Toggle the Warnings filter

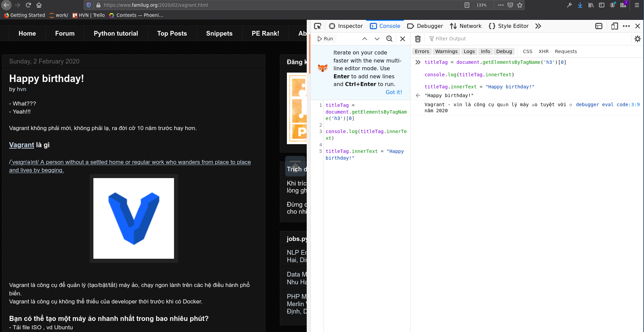point(446,51)
